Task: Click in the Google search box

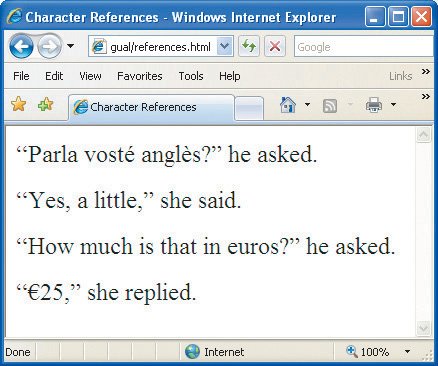Action: [x=364, y=47]
